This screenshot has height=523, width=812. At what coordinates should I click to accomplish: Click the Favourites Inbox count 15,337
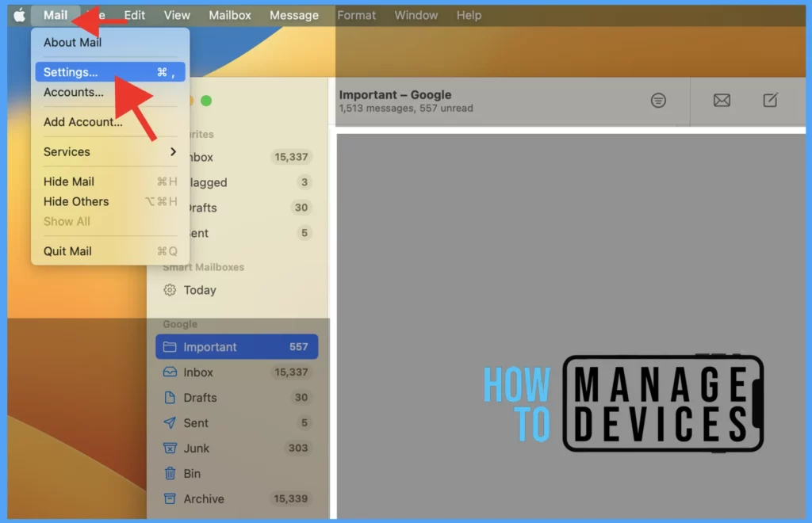click(x=291, y=157)
